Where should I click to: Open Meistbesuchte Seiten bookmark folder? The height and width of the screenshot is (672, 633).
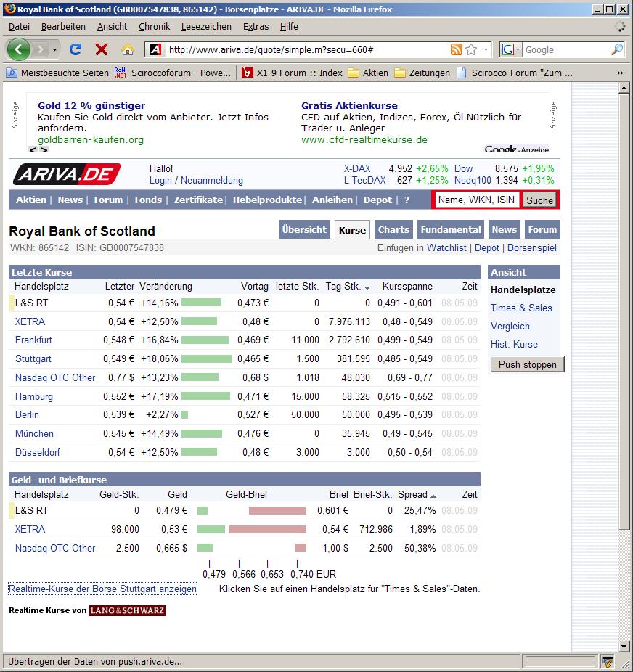pos(58,73)
